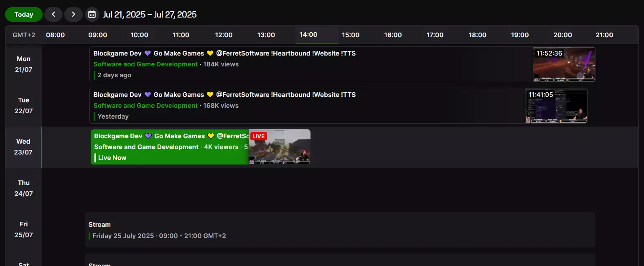The height and width of the screenshot is (266, 644).
Task: Go to previous week with left chevron
Action: [x=53, y=14]
